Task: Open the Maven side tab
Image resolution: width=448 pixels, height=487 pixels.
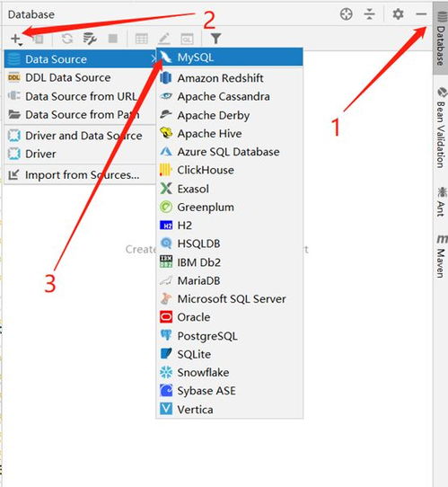Action: coord(441,257)
